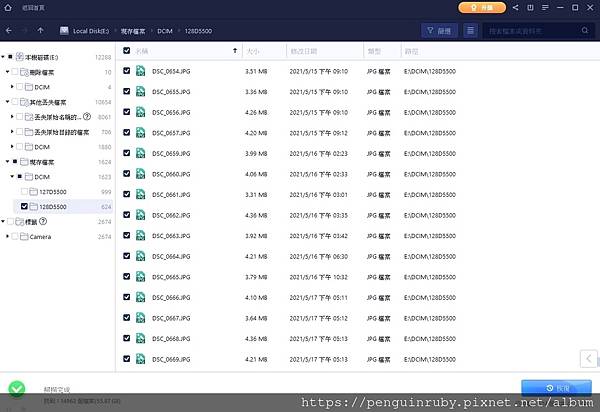Uncheck DSC_0665.JPG checkbox
Image resolution: width=600 pixels, height=412 pixels.
tap(127, 276)
